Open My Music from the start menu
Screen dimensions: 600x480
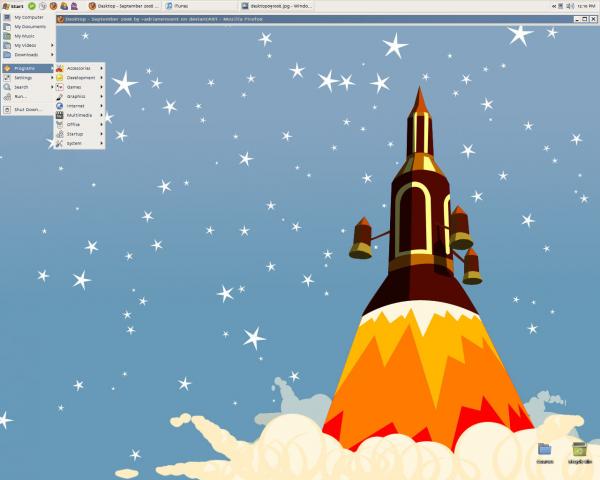coord(28,36)
